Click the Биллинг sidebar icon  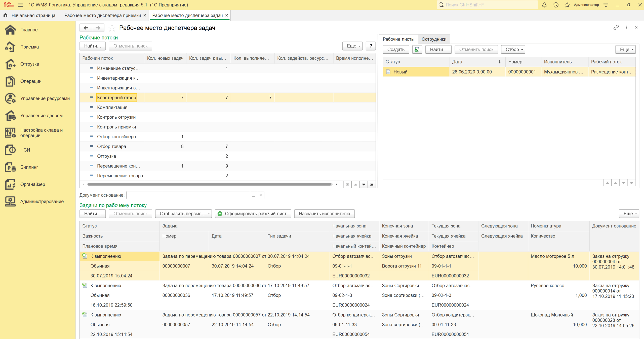(x=10, y=167)
